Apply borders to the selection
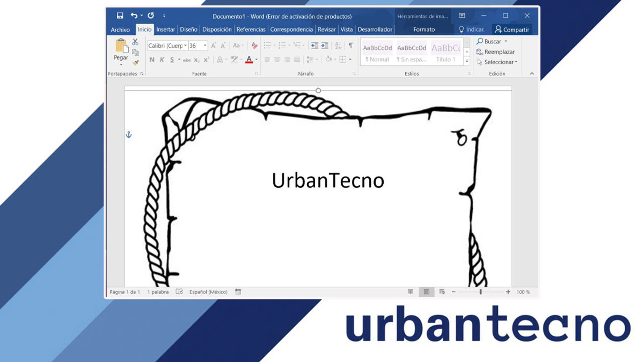The image size is (644, 362). [x=343, y=59]
